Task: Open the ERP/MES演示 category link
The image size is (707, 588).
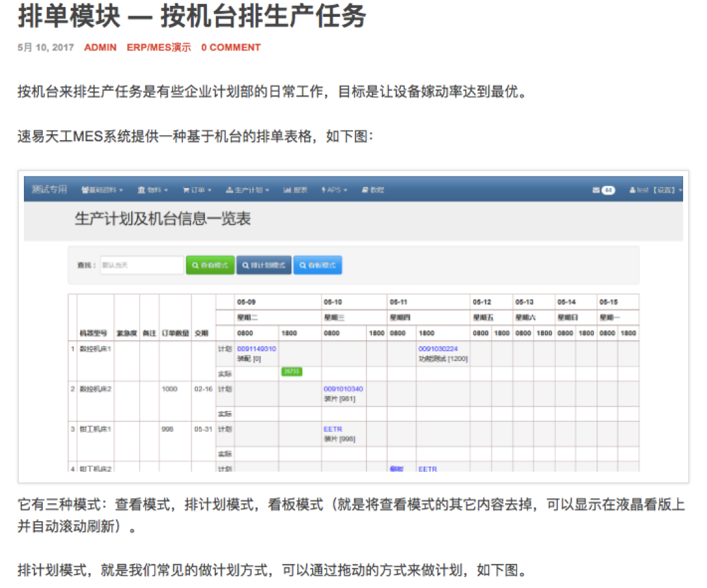Action: tap(159, 47)
